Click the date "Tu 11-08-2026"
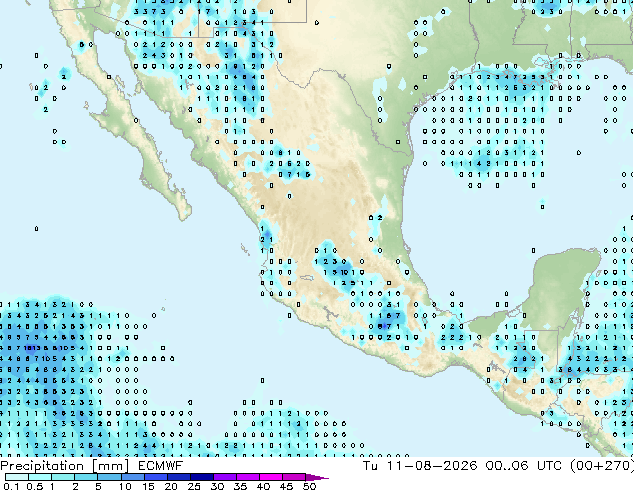The width and height of the screenshot is (634, 490). tap(420, 466)
